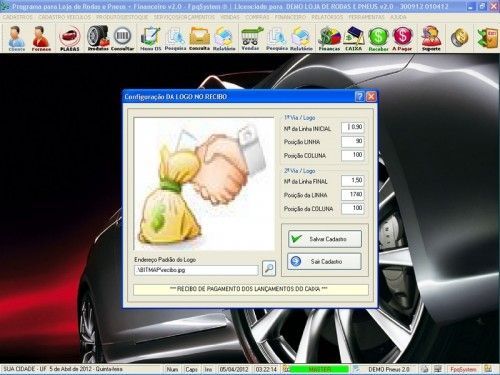
Task: Click the Pesquisa icon next to Vendas
Action: tap(277, 38)
